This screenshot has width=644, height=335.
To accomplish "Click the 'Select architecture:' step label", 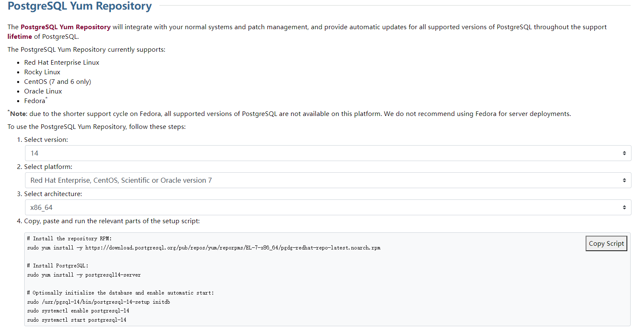I will click(53, 194).
